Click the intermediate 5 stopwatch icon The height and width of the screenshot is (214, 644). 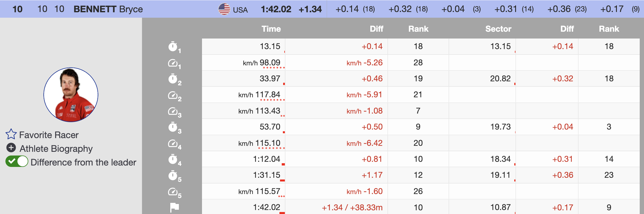[x=173, y=175]
